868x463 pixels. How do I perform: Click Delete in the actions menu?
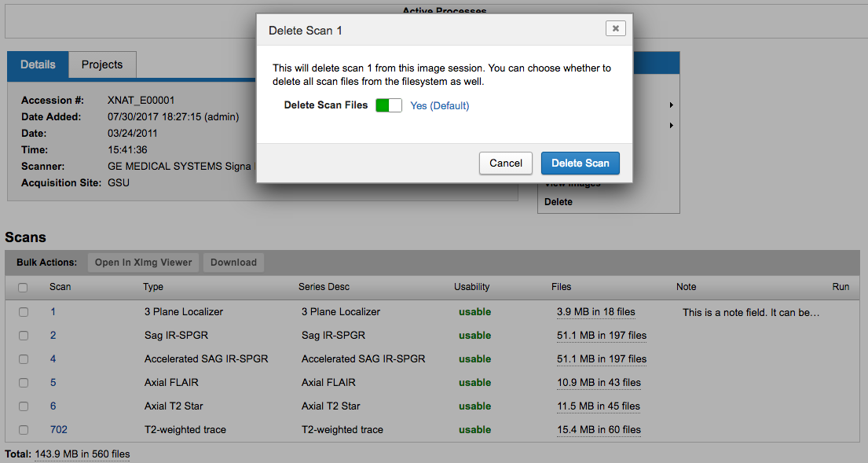pos(559,202)
